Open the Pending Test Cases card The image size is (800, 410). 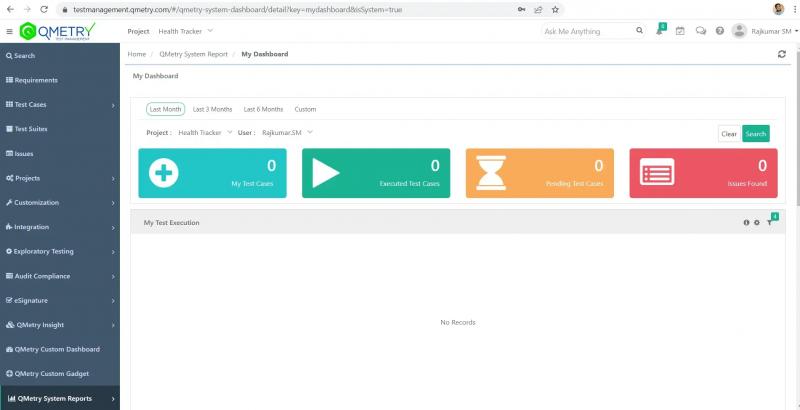point(540,173)
